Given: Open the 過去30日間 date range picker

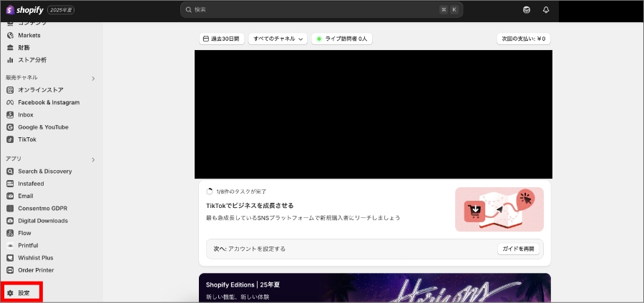Looking at the screenshot, I should (x=222, y=39).
